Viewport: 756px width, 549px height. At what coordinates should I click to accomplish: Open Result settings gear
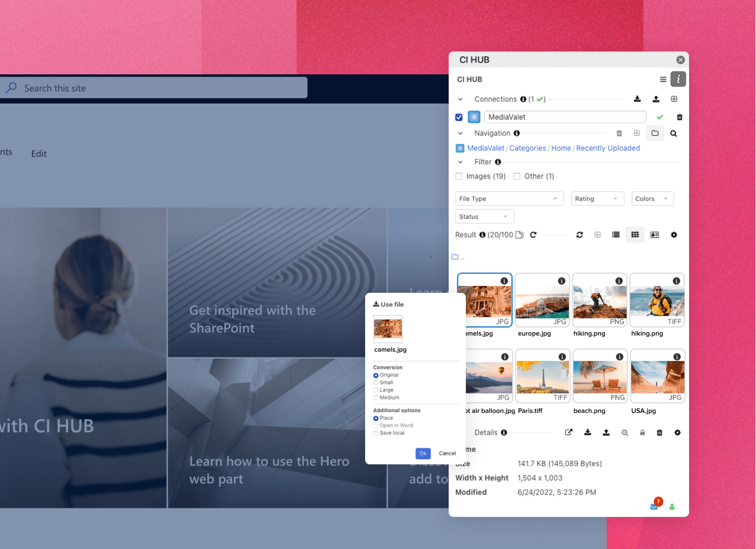pyautogui.click(x=674, y=235)
